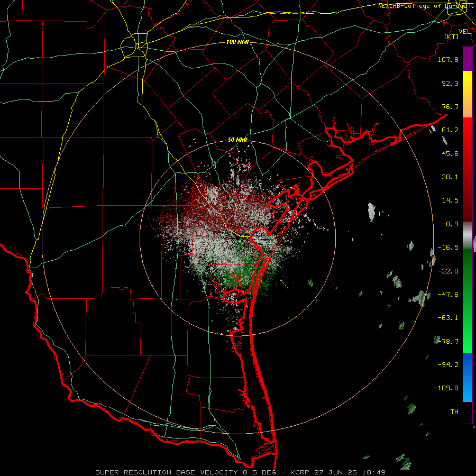Click the -78.7 velocity scale value
This screenshot has height=476, width=476.
tap(448, 342)
